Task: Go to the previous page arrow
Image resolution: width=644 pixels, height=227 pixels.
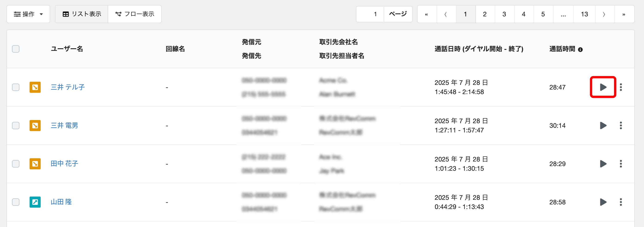Action: click(x=446, y=14)
